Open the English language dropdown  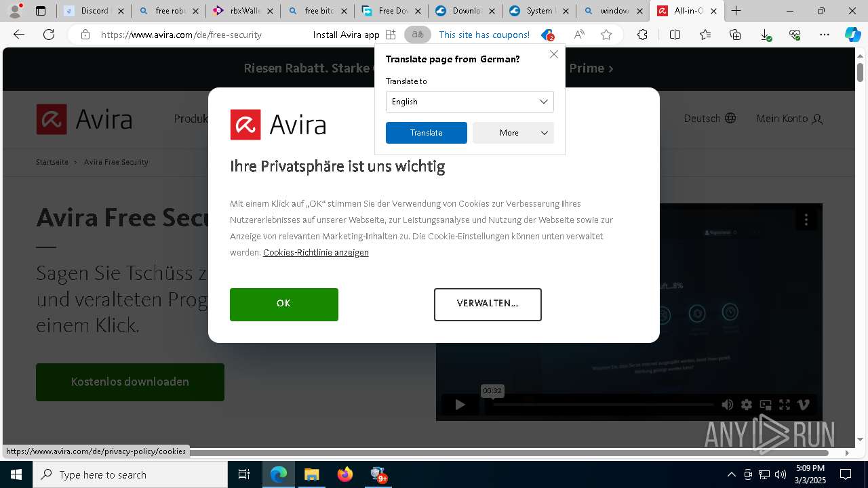[470, 102]
